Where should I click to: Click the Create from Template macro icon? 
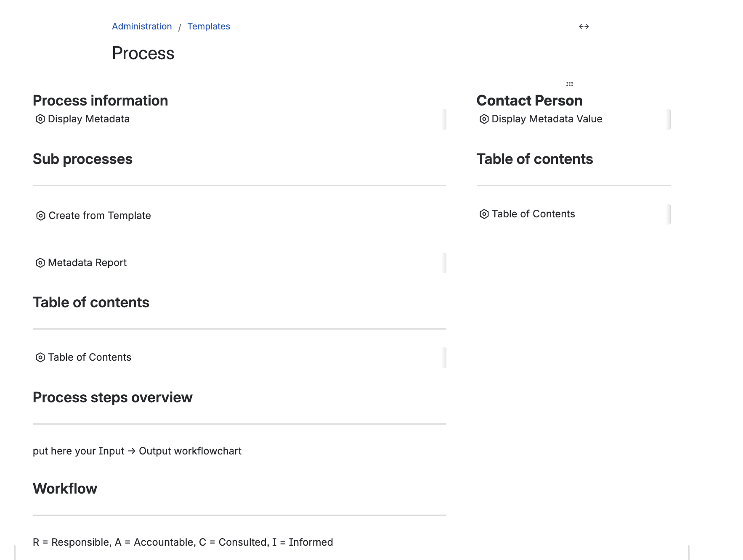coord(40,216)
